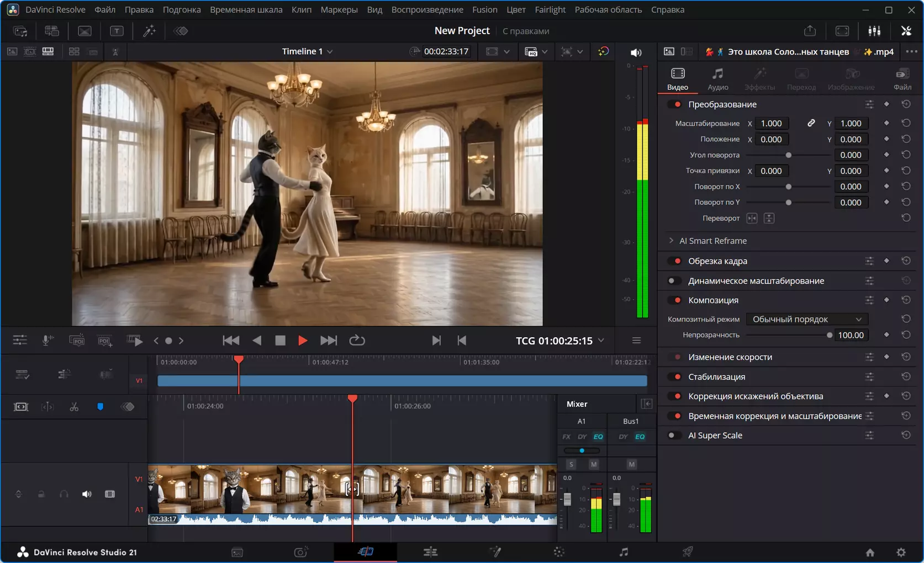Open inspector three-dots options menu
This screenshot has width=924, height=563.
point(911,51)
